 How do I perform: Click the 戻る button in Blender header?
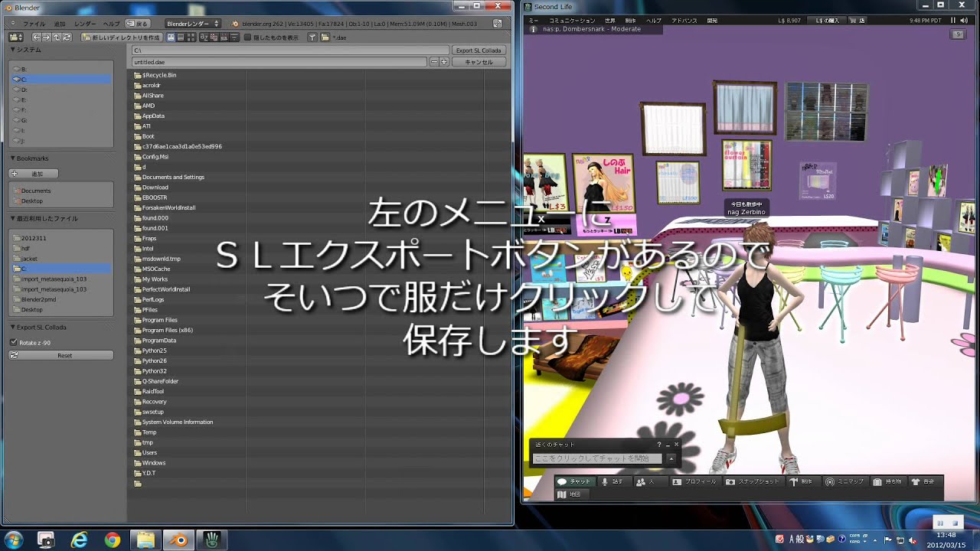pyautogui.click(x=138, y=24)
